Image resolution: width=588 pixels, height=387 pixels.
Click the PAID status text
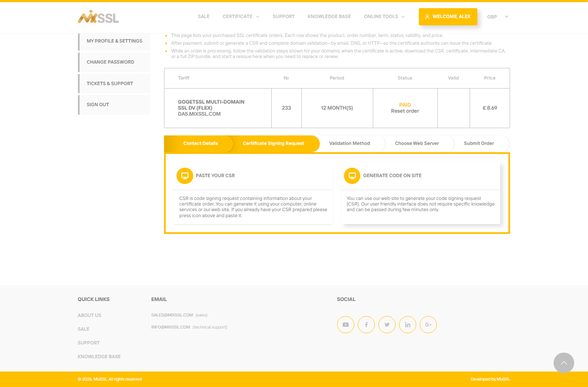coord(405,105)
